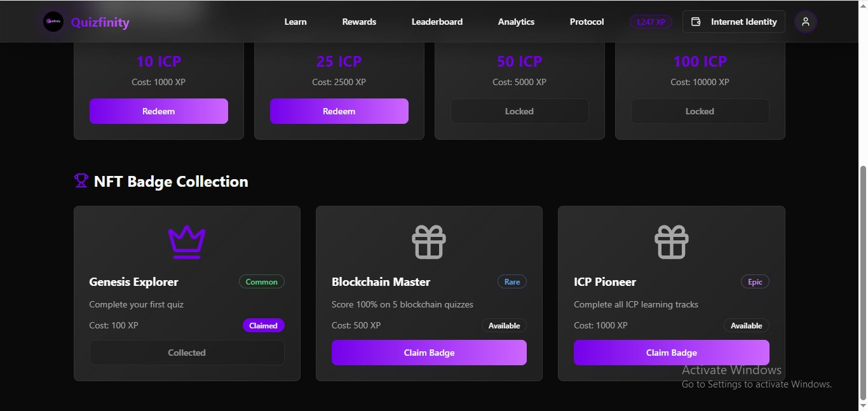The height and width of the screenshot is (411, 868).
Task: Go to the Rewards page
Action: tap(359, 22)
